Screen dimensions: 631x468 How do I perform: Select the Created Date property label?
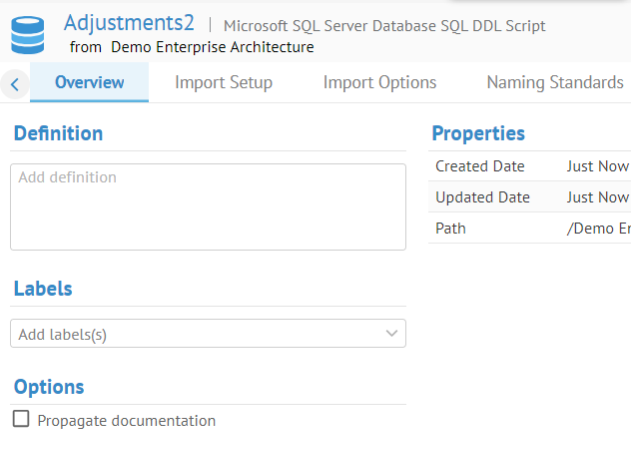479,167
